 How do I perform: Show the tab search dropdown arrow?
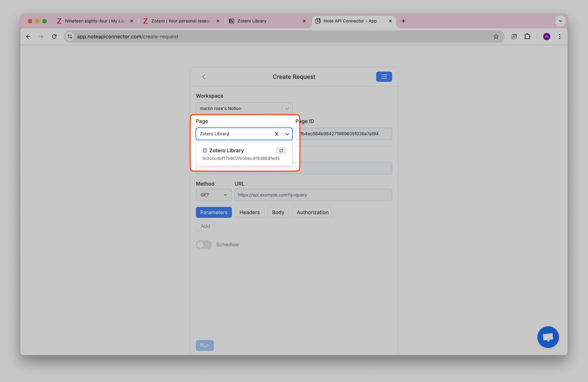pyautogui.click(x=560, y=21)
